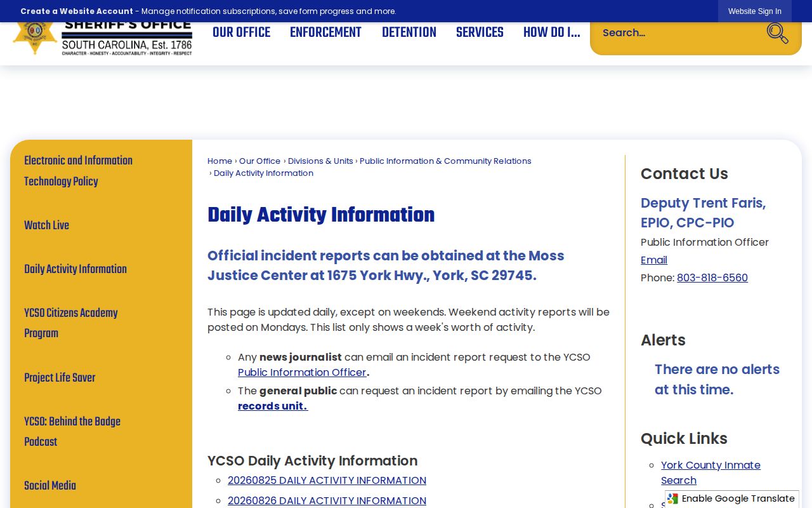Open 20260825 Daily Activity Information
The width and height of the screenshot is (812, 508).
[327, 481]
